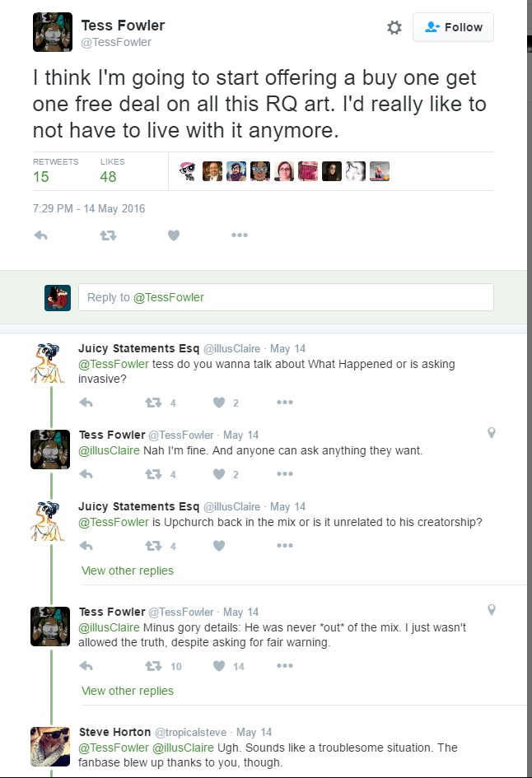Type in the Reply to @TessFowler field
Viewport: 532px width, 778px height.
[x=285, y=297]
